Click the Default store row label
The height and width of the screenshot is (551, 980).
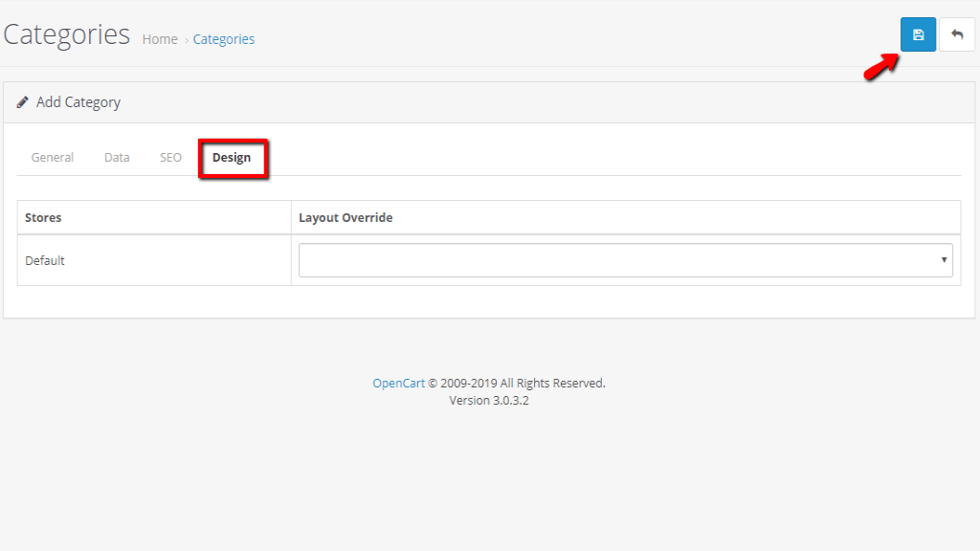44,259
